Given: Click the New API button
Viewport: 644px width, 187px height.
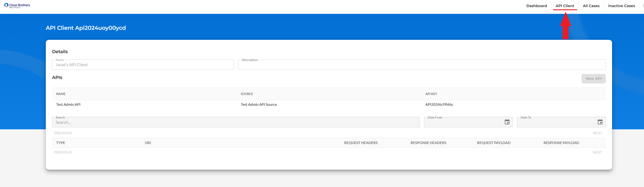Looking at the screenshot, I should pos(594,78).
